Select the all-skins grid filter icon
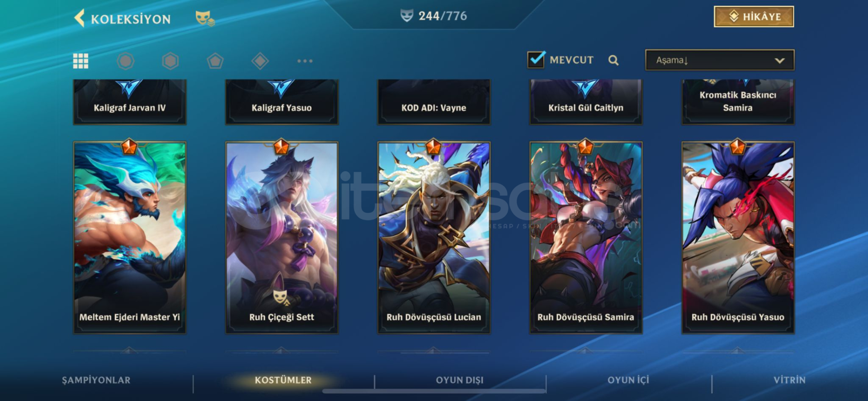Viewport: 868px width, 401px height. (x=81, y=61)
